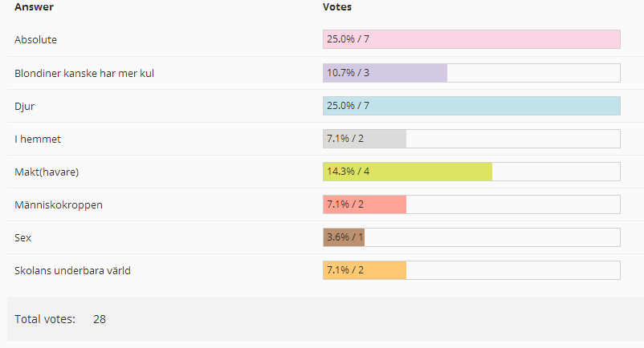
Task: Select the "Sex" answer label
Action: click(22, 237)
